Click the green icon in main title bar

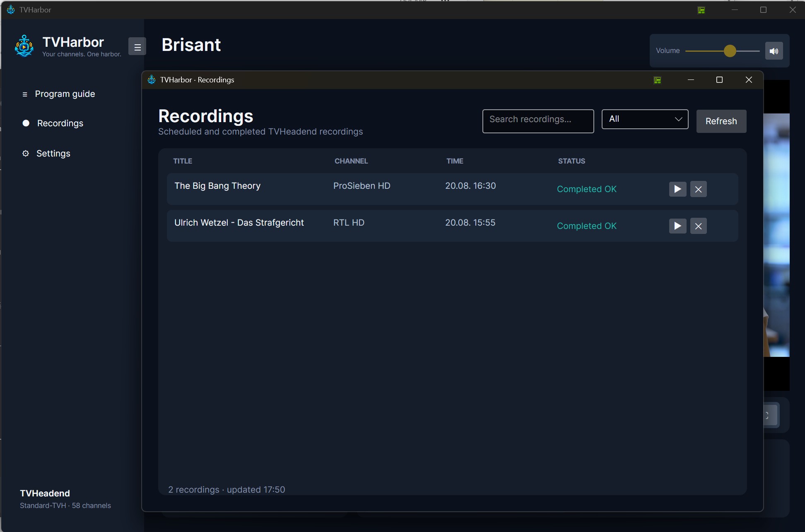click(701, 10)
